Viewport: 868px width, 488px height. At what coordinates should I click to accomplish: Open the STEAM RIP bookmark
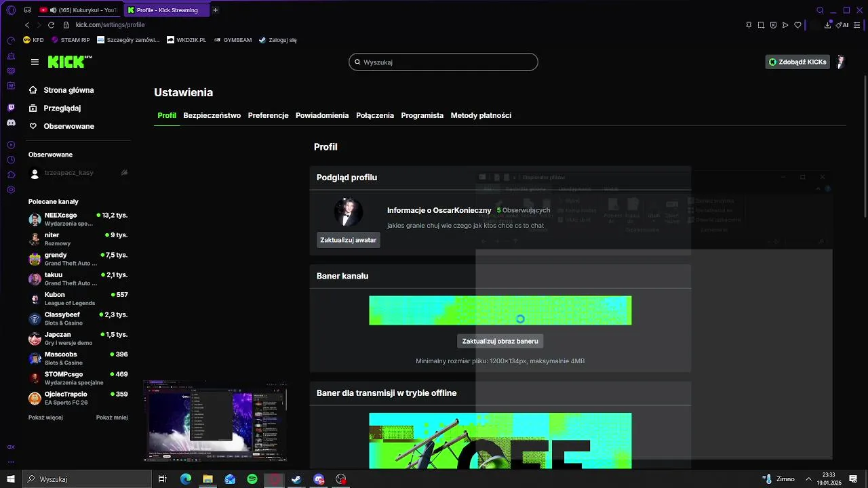pyautogui.click(x=71, y=40)
